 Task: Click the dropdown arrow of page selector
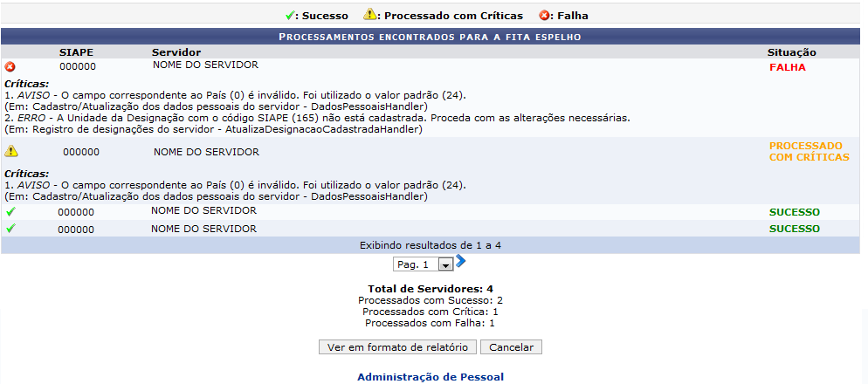[x=445, y=265]
